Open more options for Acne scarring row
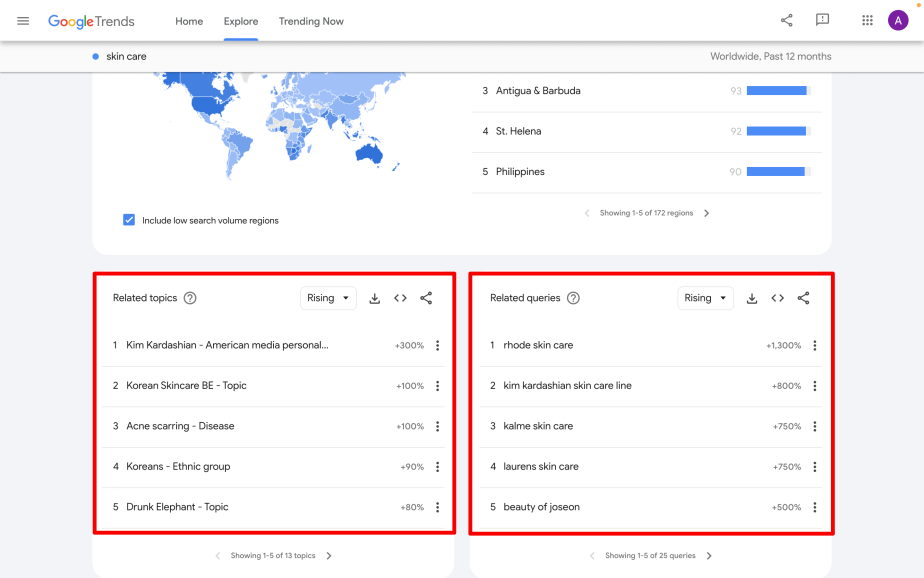Viewport: 924px width, 578px height. click(437, 426)
